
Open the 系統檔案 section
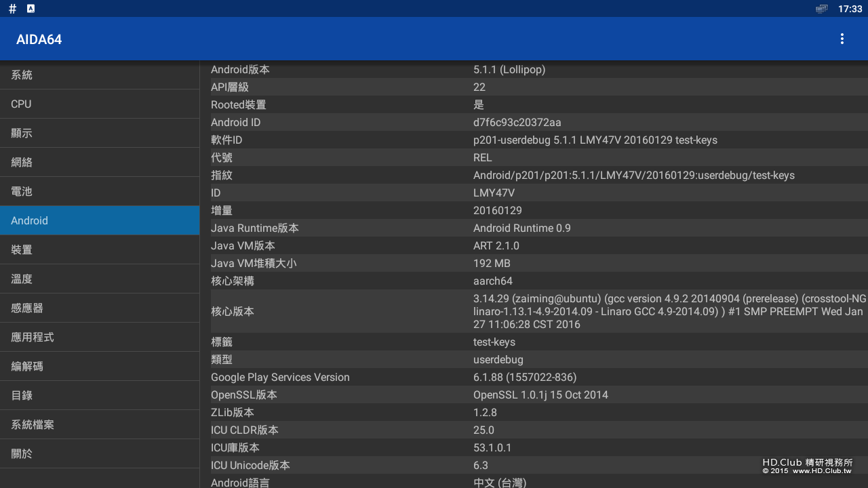(100, 424)
